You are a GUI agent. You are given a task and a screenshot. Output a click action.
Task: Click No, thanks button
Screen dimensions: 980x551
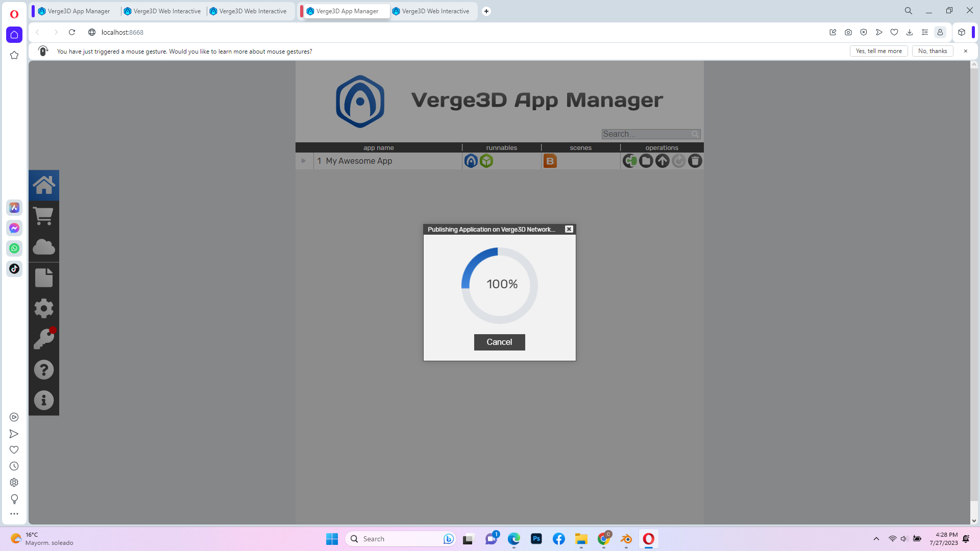pos(932,51)
